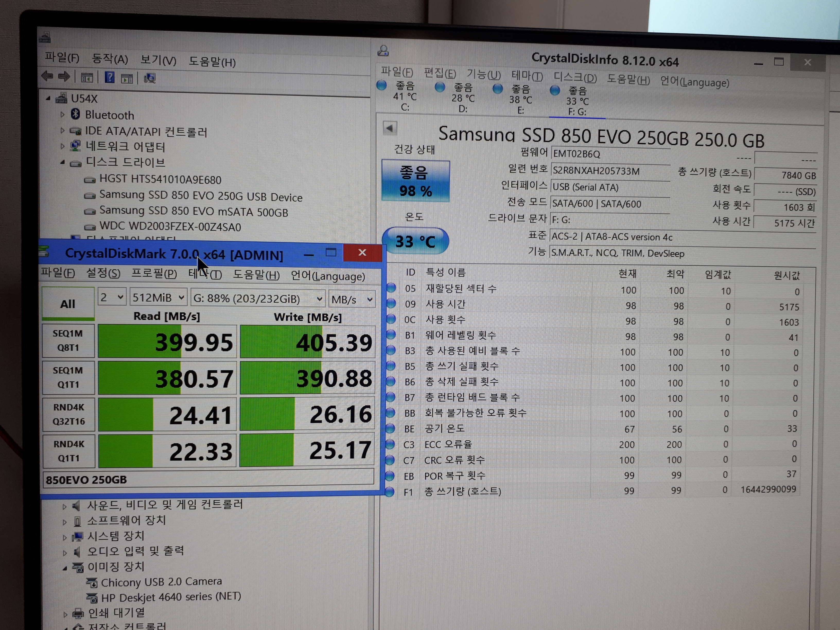This screenshot has width=840, height=630.
Task: Click the HP Deskjet 4640 series icon
Action: point(92,598)
